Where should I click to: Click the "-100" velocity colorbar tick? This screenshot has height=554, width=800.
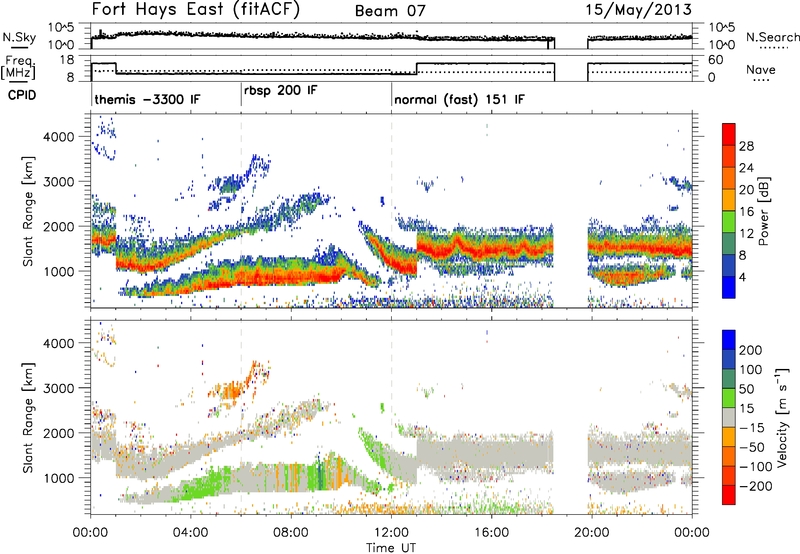756,467
